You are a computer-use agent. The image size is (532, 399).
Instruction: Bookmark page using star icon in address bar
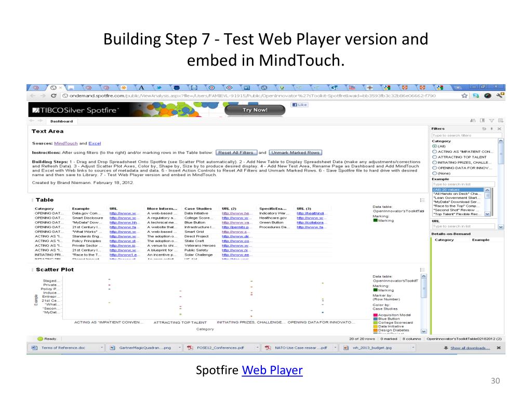pyautogui.click(x=464, y=96)
